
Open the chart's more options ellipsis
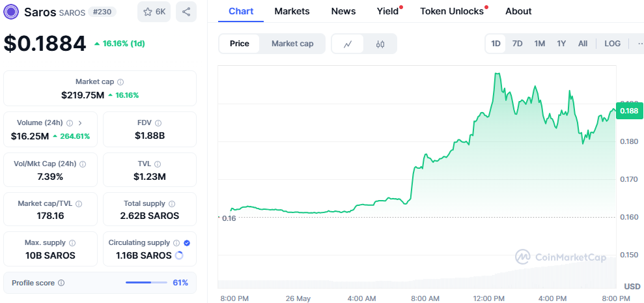click(x=639, y=44)
